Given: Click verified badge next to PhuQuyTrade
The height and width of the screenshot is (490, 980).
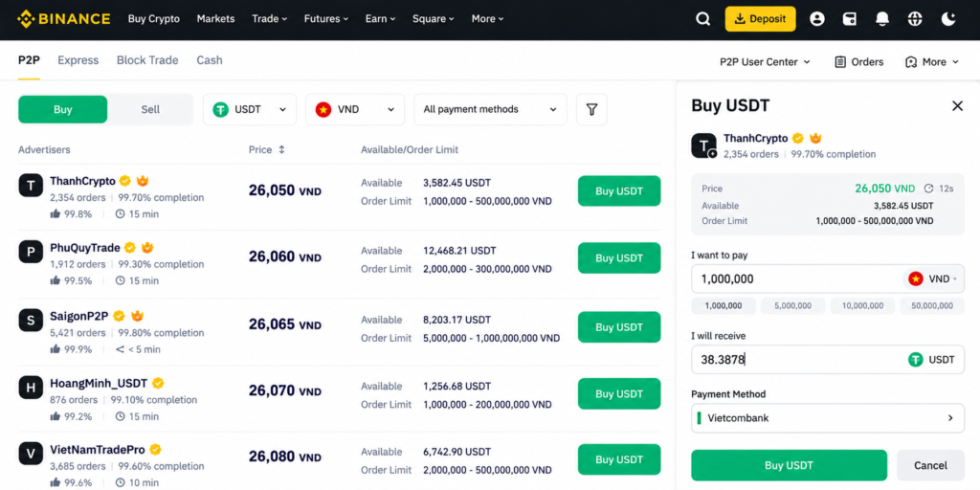Looking at the screenshot, I should [130, 248].
